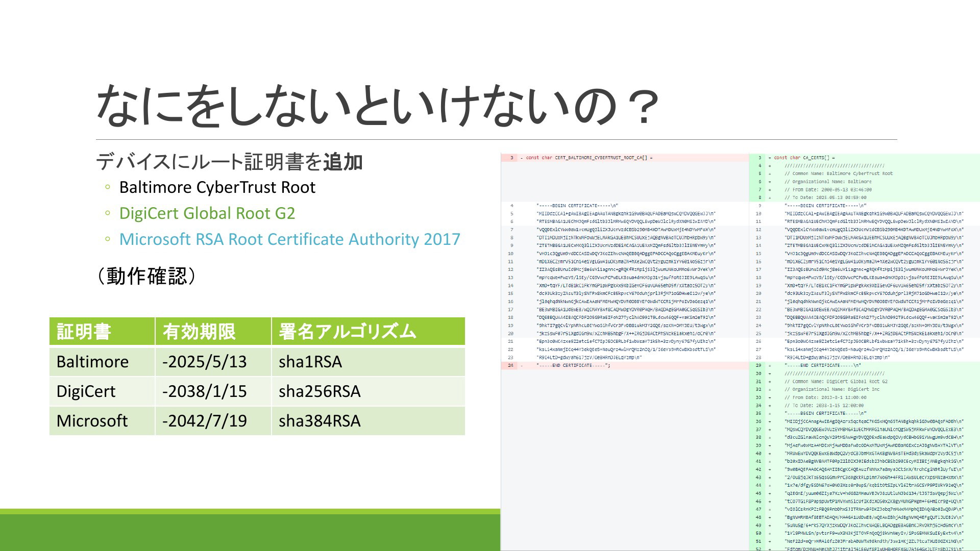
Task: Select the -2038/1/15 expiry cell
Action: point(213,391)
